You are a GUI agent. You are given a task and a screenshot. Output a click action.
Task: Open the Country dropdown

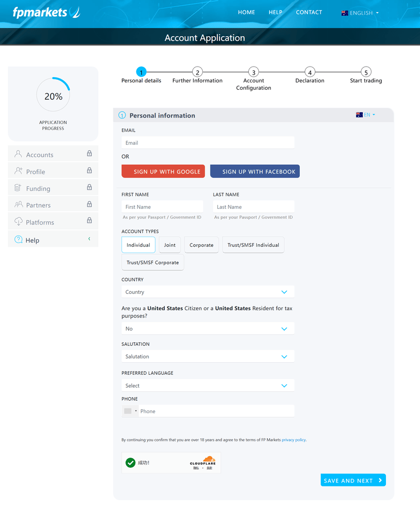coord(207,292)
